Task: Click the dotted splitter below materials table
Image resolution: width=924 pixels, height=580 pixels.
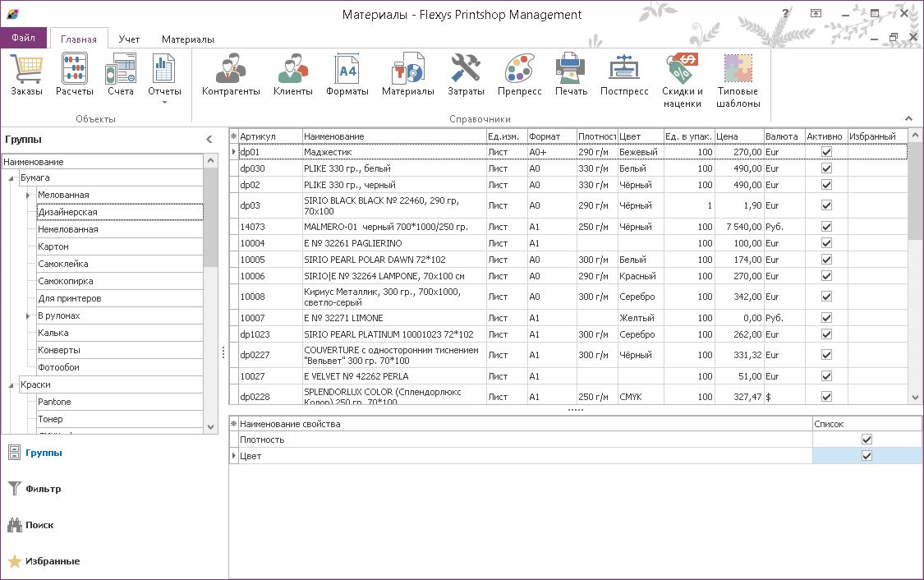Action: click(x=575, y=410)
